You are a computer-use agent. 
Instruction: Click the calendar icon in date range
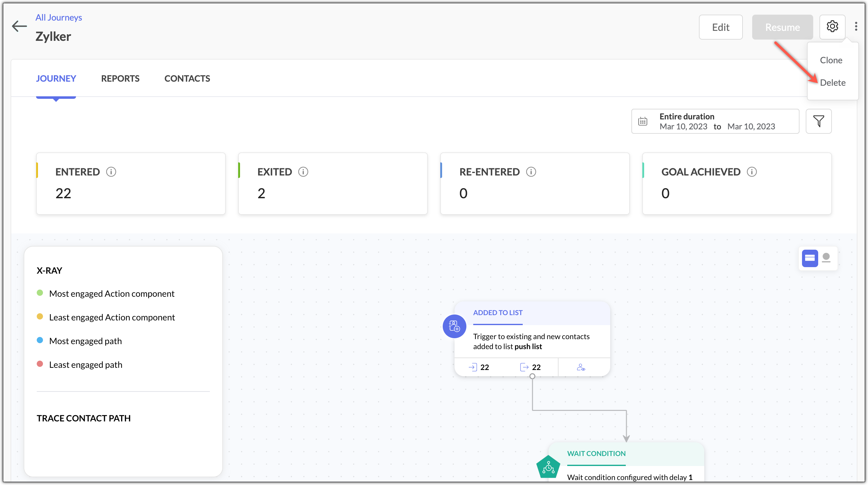coord(643,121)
